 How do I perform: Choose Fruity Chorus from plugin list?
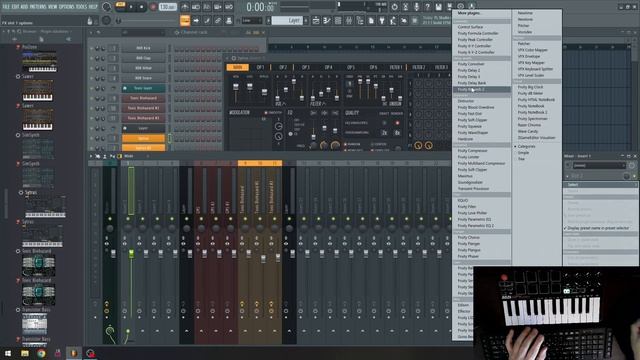pyautogui.click(x=469, y=238)
